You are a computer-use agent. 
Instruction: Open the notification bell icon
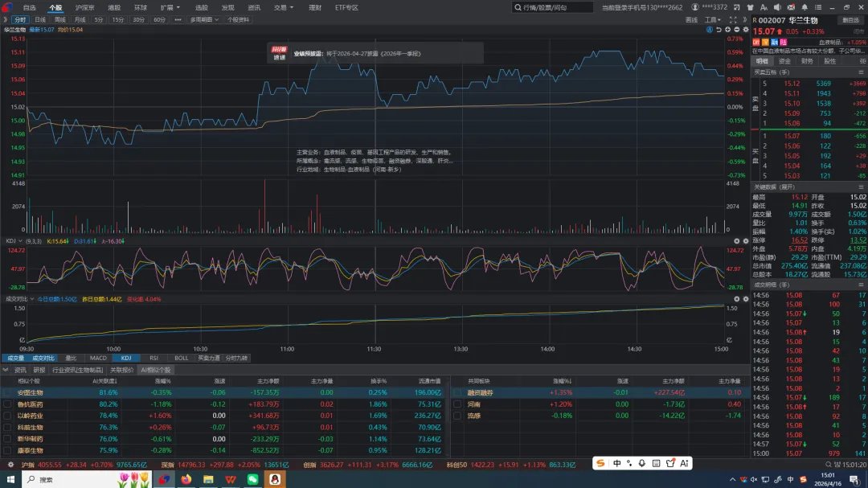pos(805,7)
